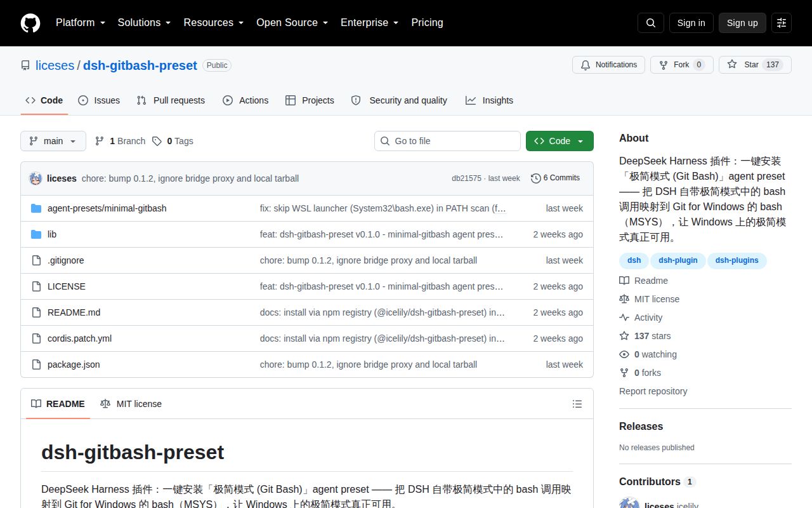
Task: Open the LICENSE file
Action: (x=67, y=286)
